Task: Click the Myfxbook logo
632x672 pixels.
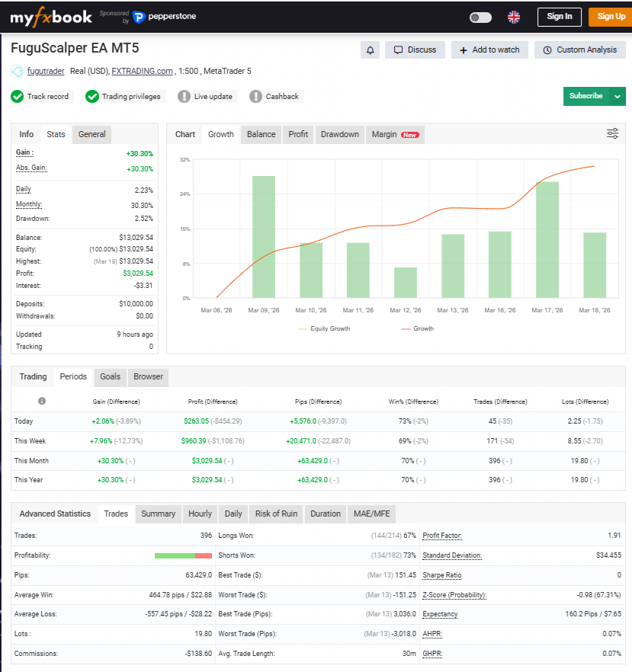Action: click(51, 17)
